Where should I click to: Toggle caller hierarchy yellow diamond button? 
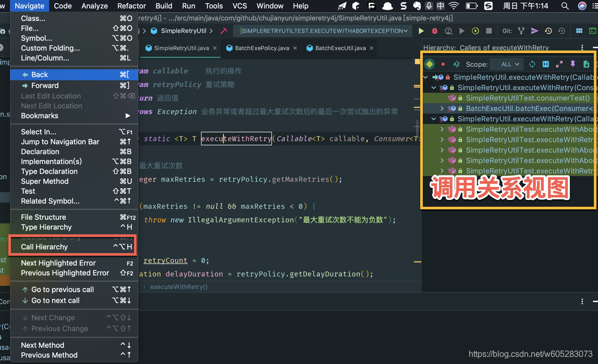pos(430,64)
